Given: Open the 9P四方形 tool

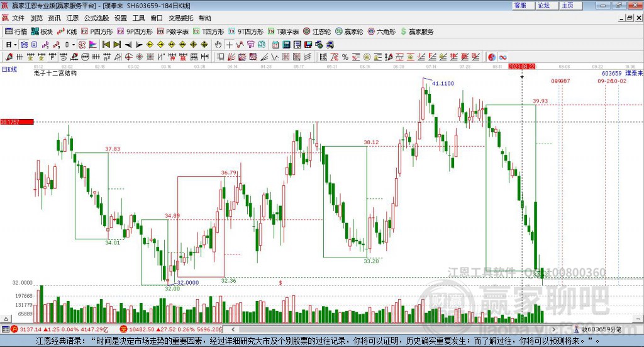Looking at the screenshot, I should 135,31.
